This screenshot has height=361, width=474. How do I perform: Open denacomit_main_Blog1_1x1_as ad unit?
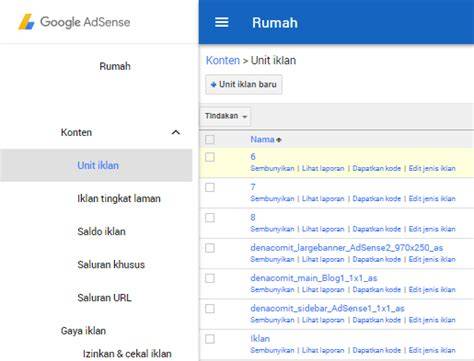click(x=314, y=278)
